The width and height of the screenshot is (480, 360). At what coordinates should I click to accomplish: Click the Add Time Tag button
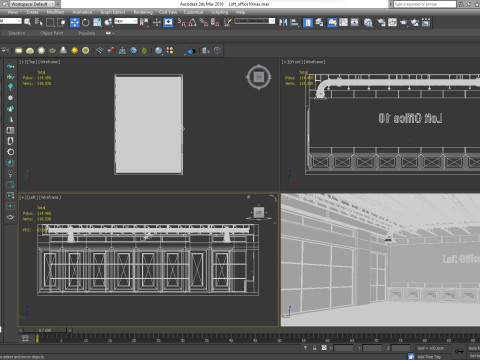429,356
